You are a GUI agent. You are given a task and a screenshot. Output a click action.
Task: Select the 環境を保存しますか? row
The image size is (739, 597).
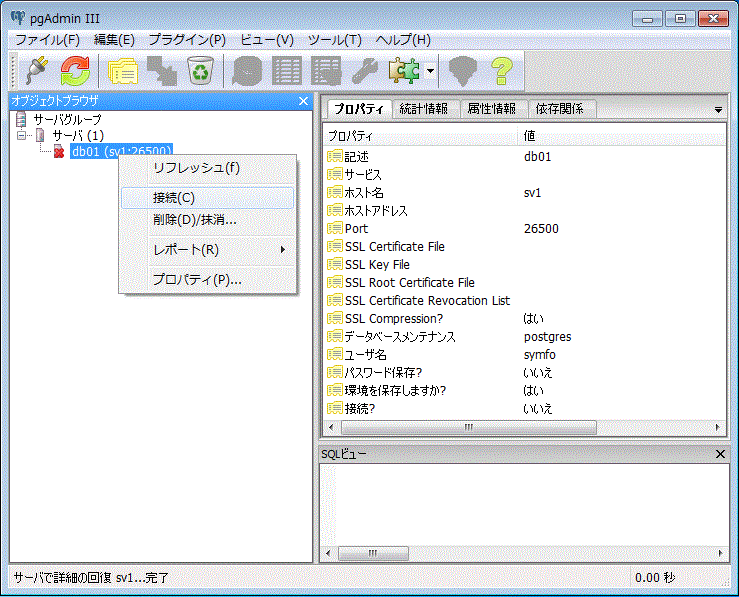pos(525,390)
